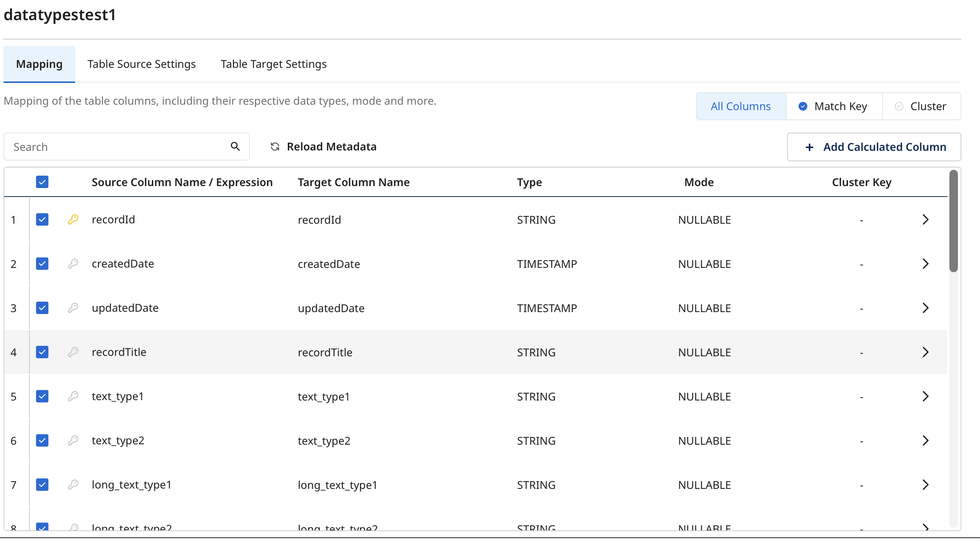
Task: Click the plus icon in Add Calculated Column
Action: [x=809, y=147]
